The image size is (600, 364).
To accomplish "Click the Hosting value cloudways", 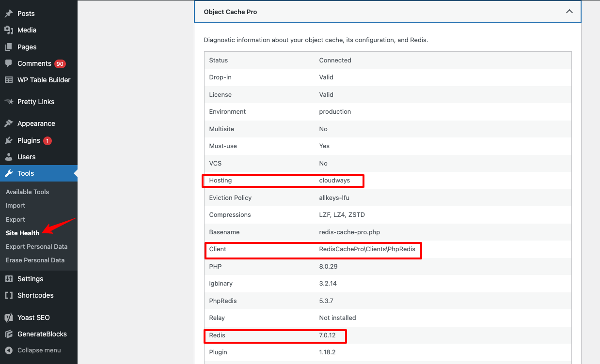I will [x=334, y=180].
